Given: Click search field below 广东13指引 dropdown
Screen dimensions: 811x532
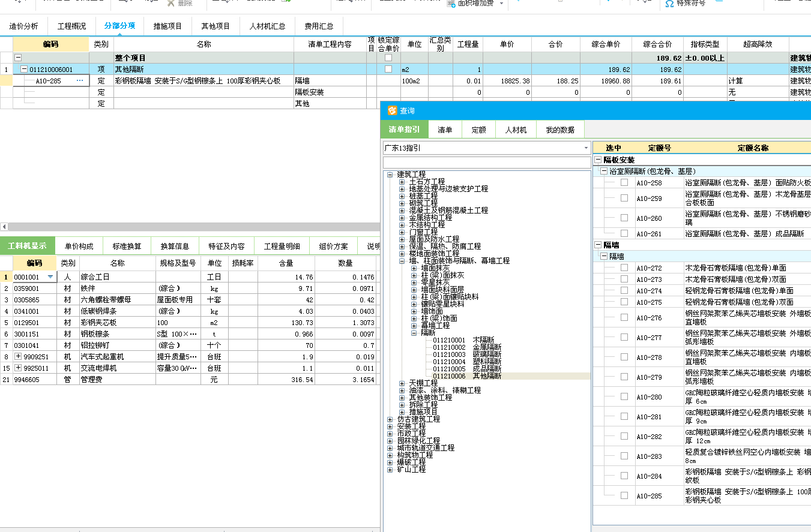Looking at the screenshot, I should 486,163.
